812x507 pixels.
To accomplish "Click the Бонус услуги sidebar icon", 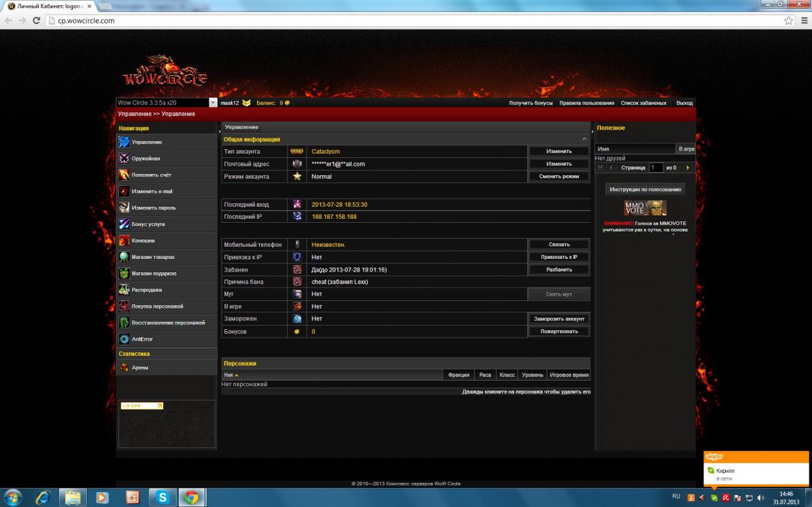I will click(124, 224).
